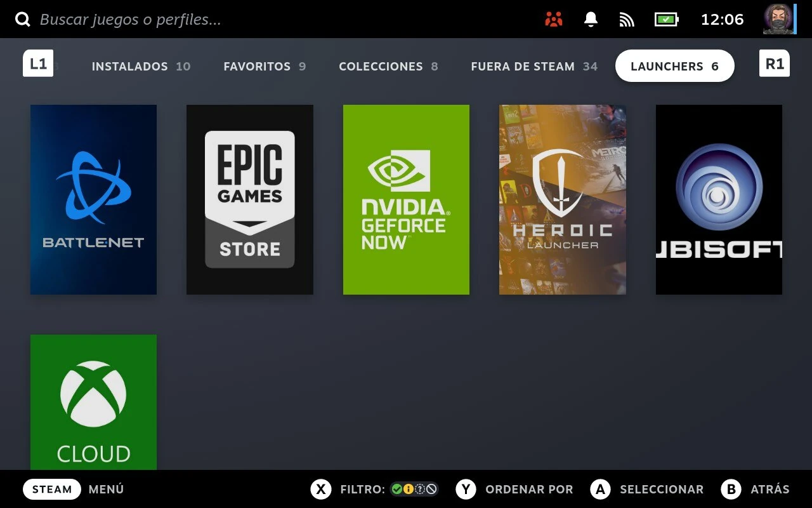Open the friends list icon
Viewport: 812px width, 508px height.
click(x=553, y=18)
